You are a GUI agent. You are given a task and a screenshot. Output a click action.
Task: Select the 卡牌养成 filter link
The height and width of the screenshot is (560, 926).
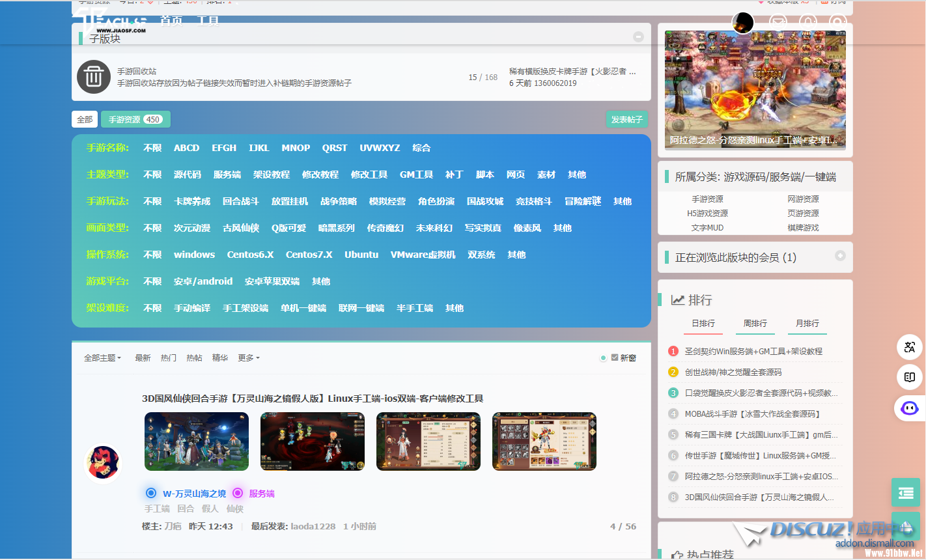point(192,202)
